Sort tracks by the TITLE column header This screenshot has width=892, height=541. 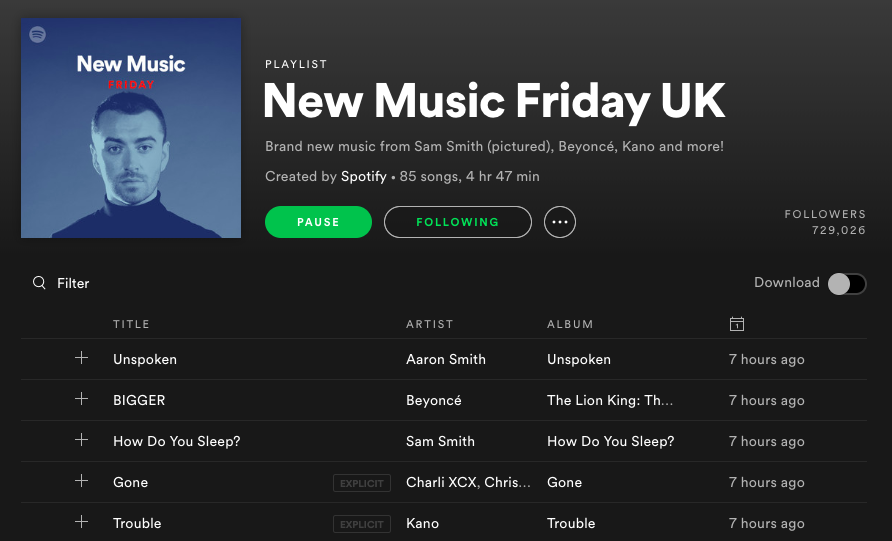point(131,324)
